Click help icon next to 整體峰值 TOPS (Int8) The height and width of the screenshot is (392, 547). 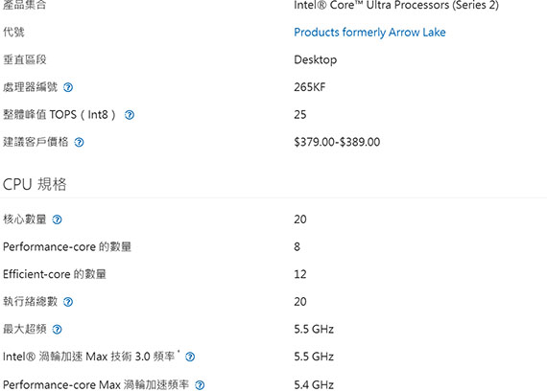[130, 115]
